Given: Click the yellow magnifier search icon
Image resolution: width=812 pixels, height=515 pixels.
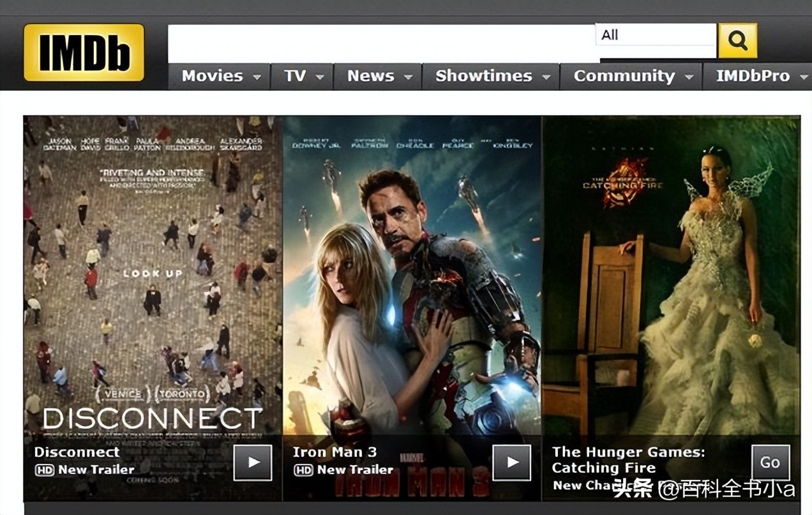Looking at the screenshot, I should (x=737, y=40).
